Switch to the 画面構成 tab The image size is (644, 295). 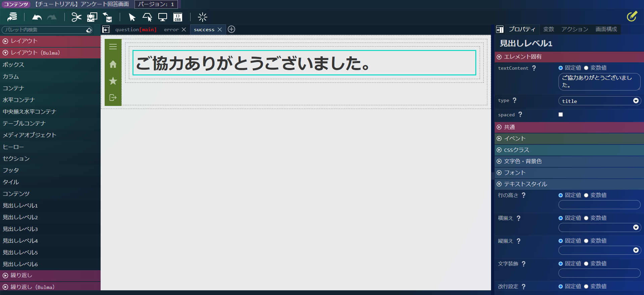tap(606, 29)
